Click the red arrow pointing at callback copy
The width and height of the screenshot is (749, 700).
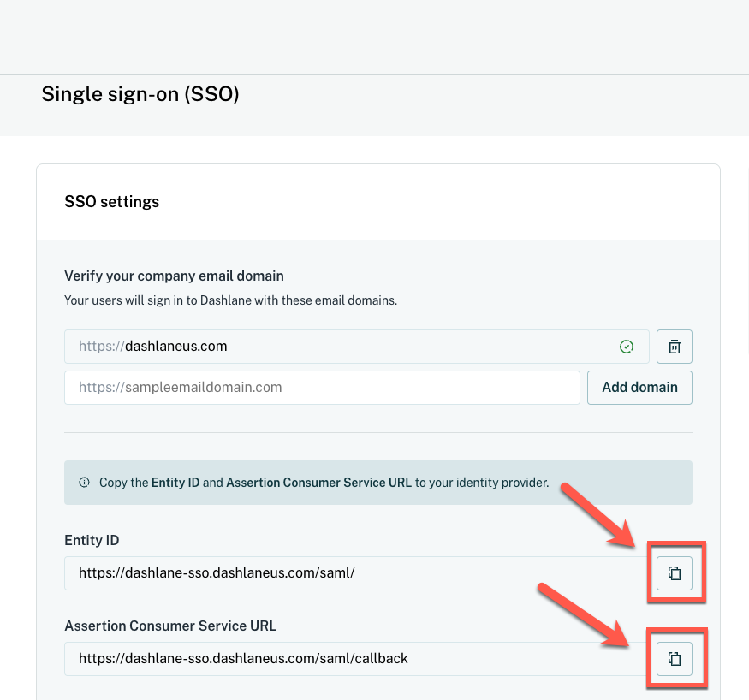coord(585,615)
